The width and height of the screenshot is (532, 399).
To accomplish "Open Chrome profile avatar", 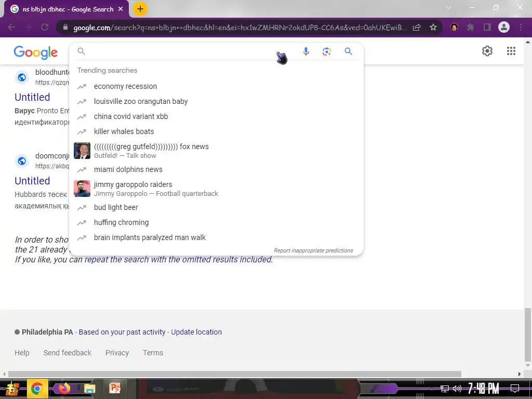I will click(504, 27).
